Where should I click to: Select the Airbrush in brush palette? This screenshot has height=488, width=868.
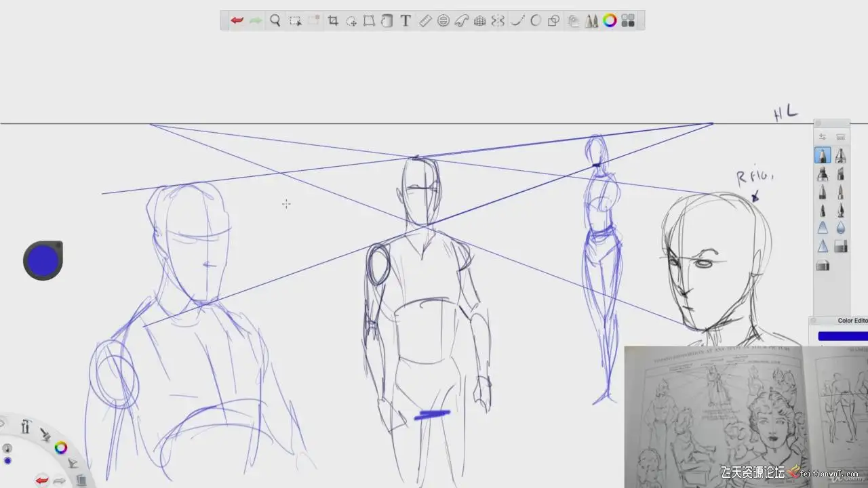840,155
